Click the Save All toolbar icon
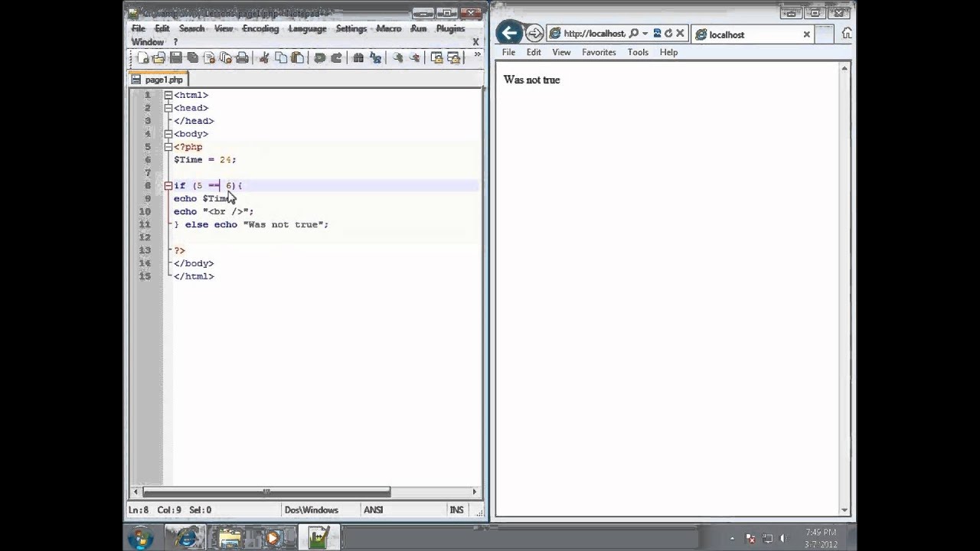 point(193,58)
